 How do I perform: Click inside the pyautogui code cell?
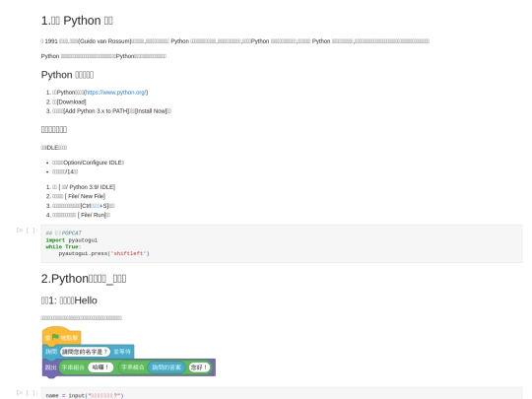pos(282,243)
